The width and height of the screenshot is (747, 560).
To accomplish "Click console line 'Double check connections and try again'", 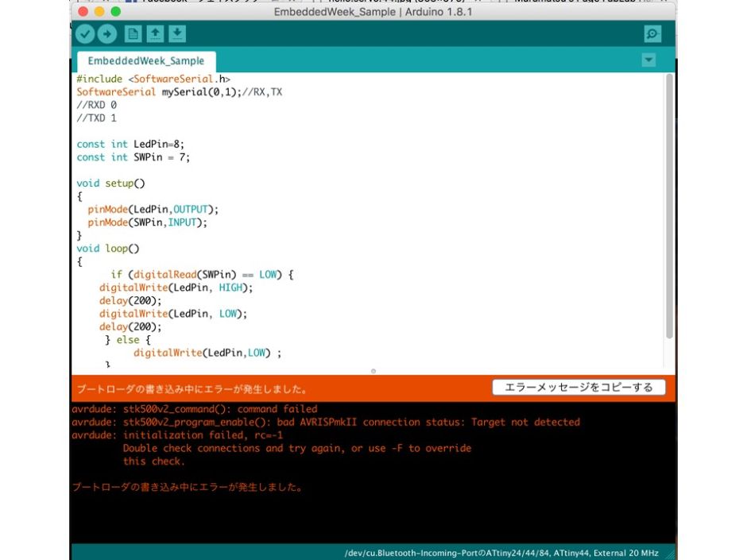I will coord(296,448).
